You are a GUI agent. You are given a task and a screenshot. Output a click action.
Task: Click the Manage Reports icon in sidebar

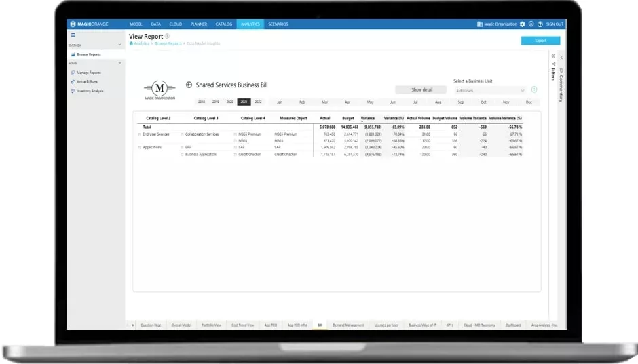click(73, 73)
